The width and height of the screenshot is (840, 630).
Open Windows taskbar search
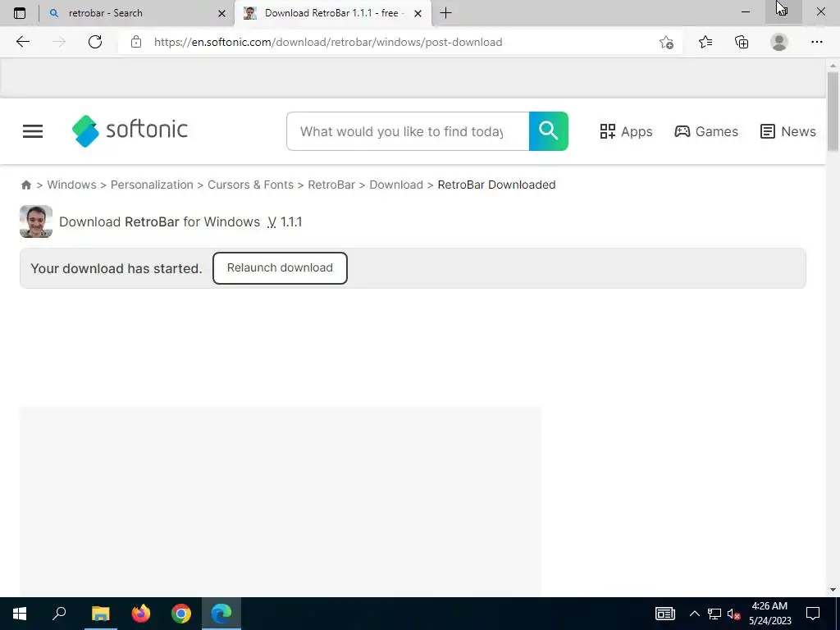(59, 614)
